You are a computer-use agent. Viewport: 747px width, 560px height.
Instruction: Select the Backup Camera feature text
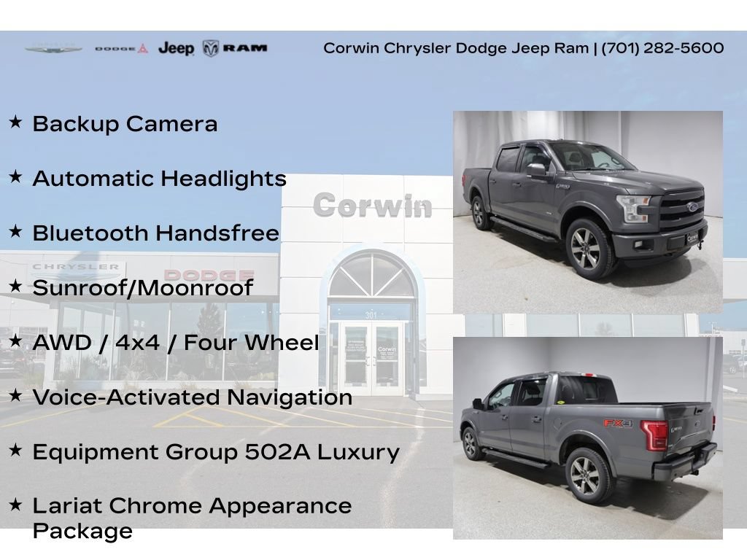[x=125, y=124]
